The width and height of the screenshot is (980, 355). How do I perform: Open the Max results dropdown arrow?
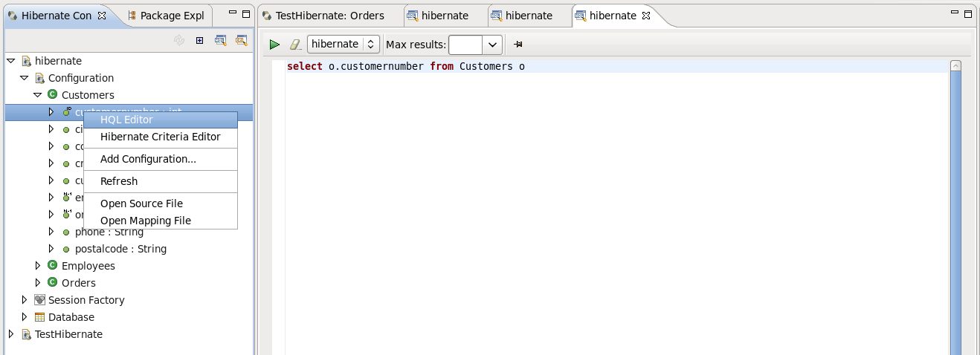492,45
